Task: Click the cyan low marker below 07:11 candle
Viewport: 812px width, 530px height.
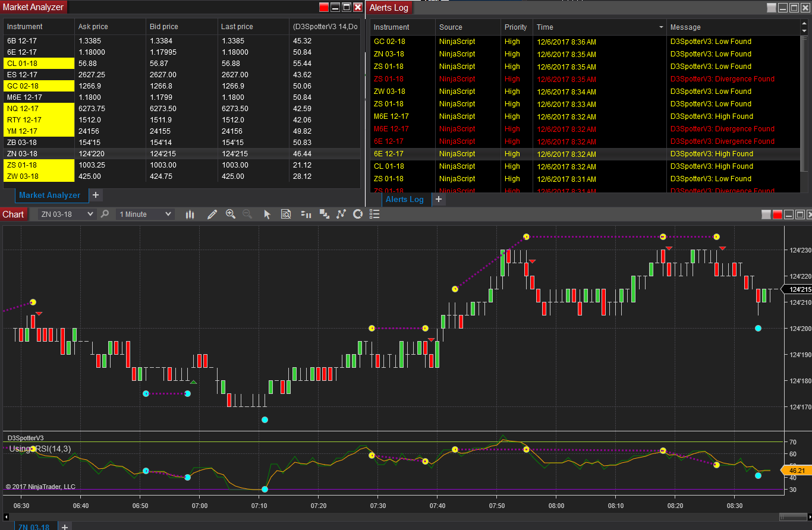Action: 265,420
